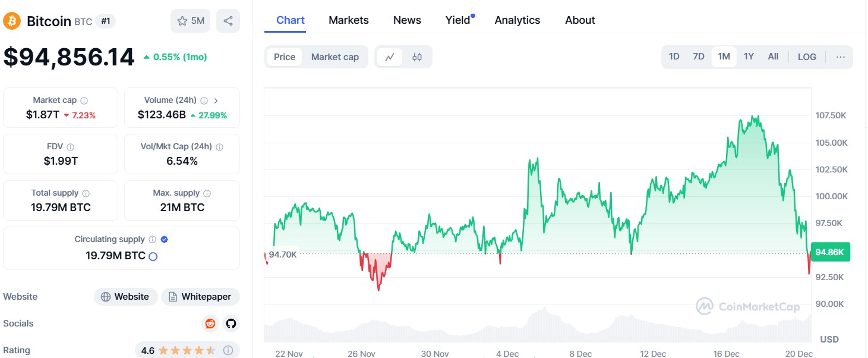Switch to the Markets tab
Viewport: 868px width, 358px height.
tap(349, 20)
